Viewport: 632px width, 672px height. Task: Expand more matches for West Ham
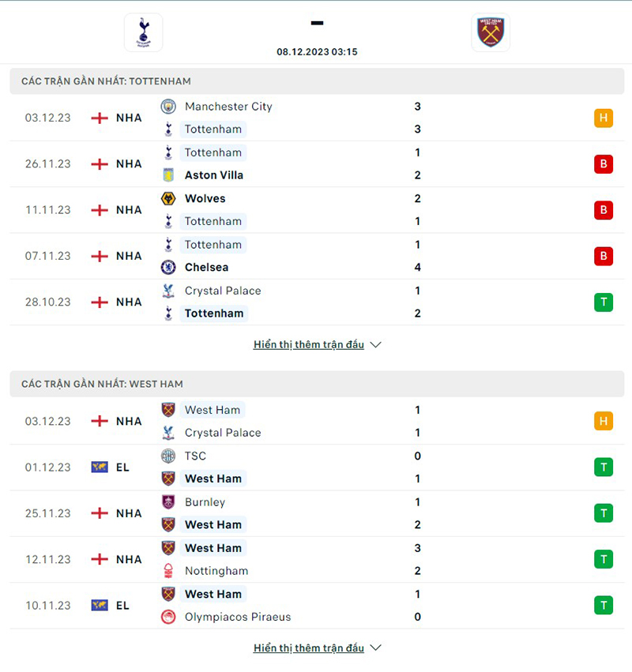[x=312, y=648]
